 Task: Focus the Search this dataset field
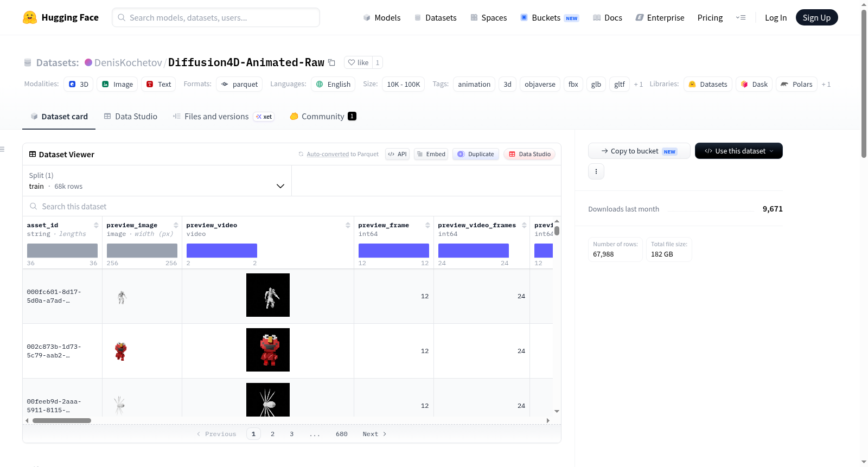[x=292, y=207]
